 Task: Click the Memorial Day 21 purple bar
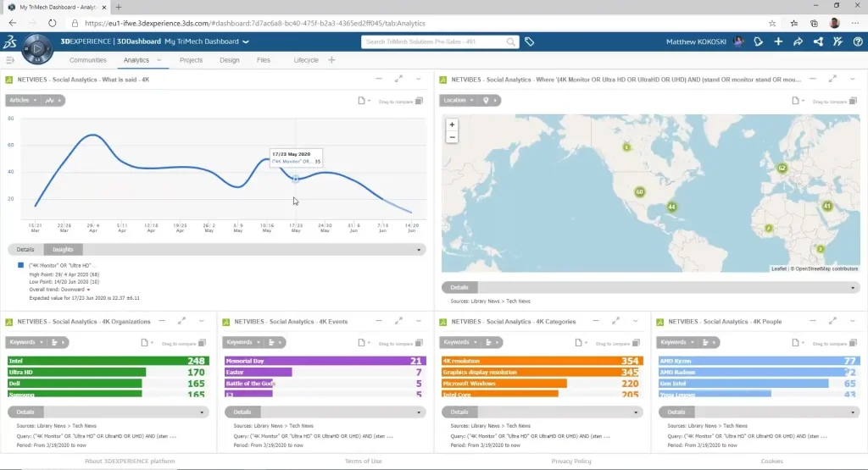coord(325,361)
